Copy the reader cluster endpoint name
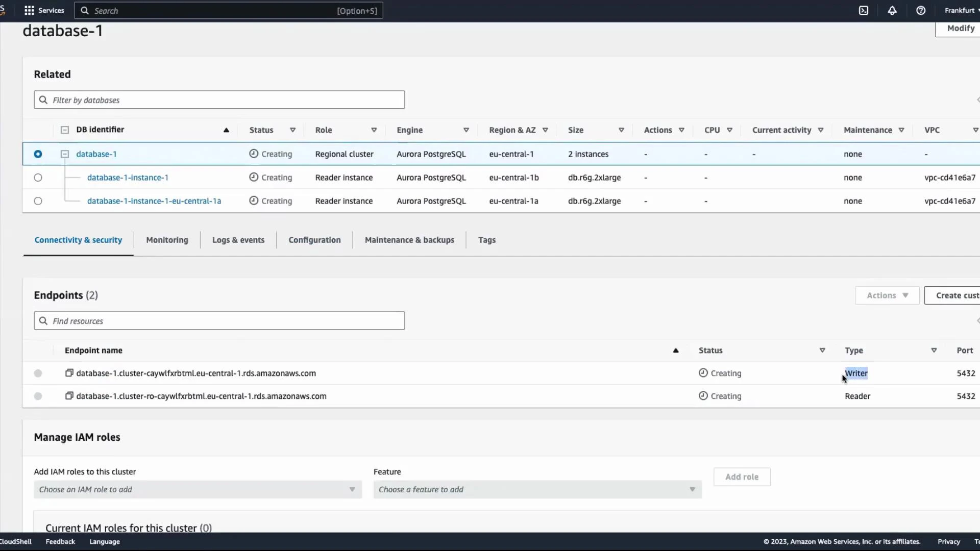The height and width of the screenshot is (551, 980). [x=69, y=396]
